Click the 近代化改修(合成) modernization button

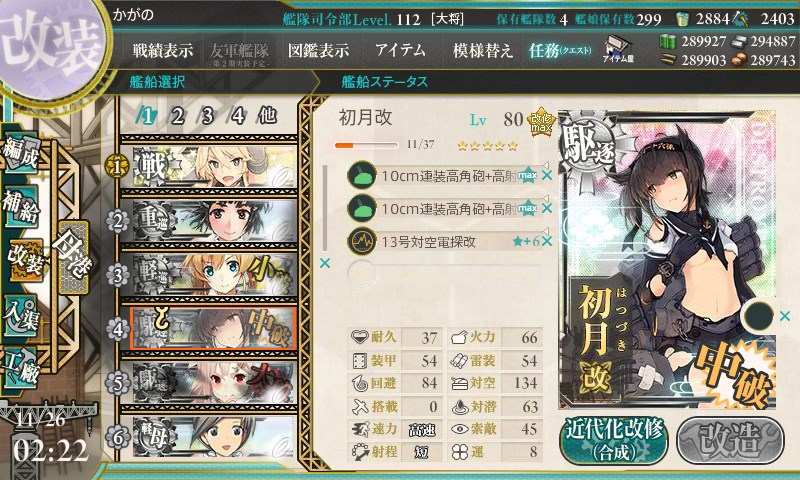(614, 440)
